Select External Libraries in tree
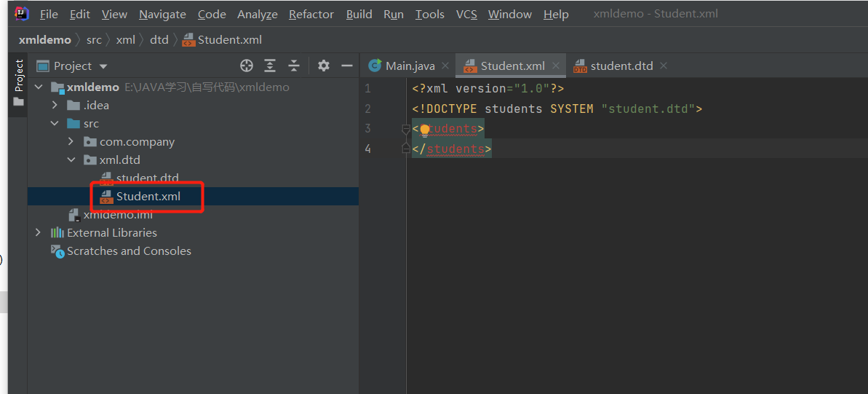 click(194, 233)
